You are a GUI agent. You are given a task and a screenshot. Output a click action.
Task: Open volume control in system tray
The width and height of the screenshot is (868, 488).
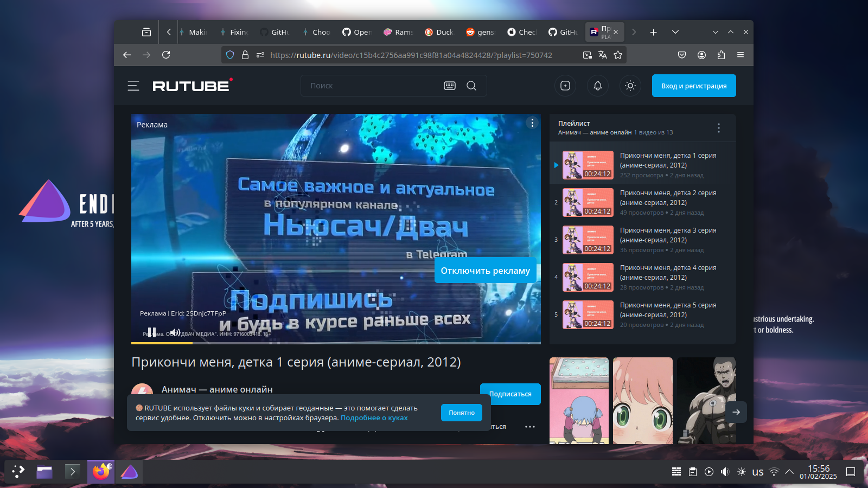point(725,472)
